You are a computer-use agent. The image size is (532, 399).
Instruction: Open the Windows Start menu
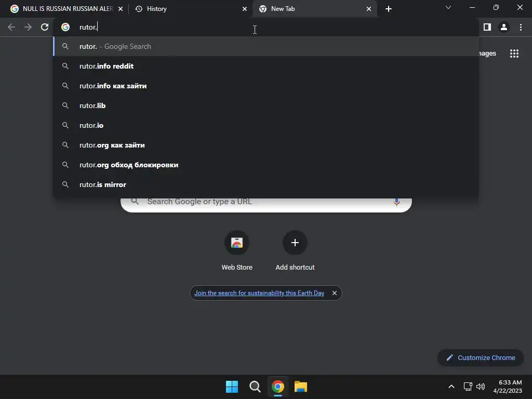click(x=232, y=387)
